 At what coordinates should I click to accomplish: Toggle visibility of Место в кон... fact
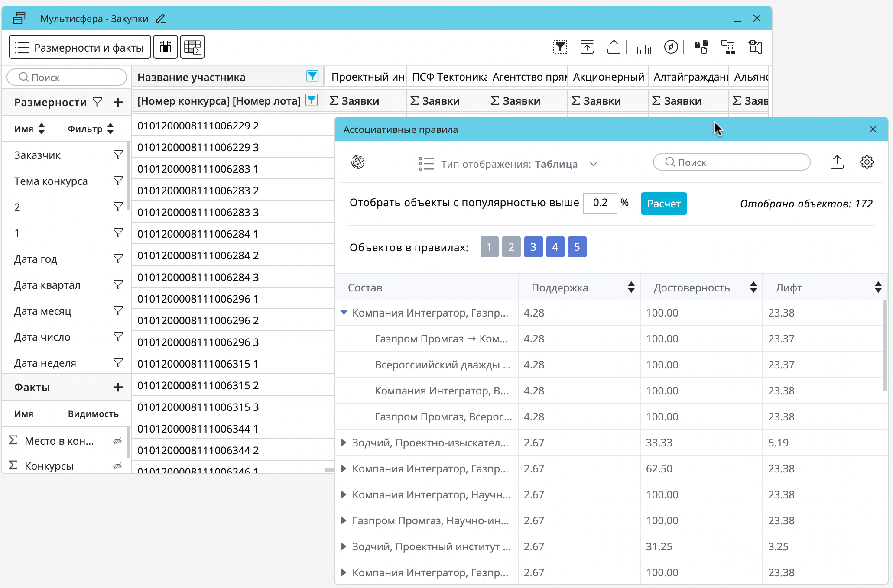pyautogui.click(x=117, y=441)
